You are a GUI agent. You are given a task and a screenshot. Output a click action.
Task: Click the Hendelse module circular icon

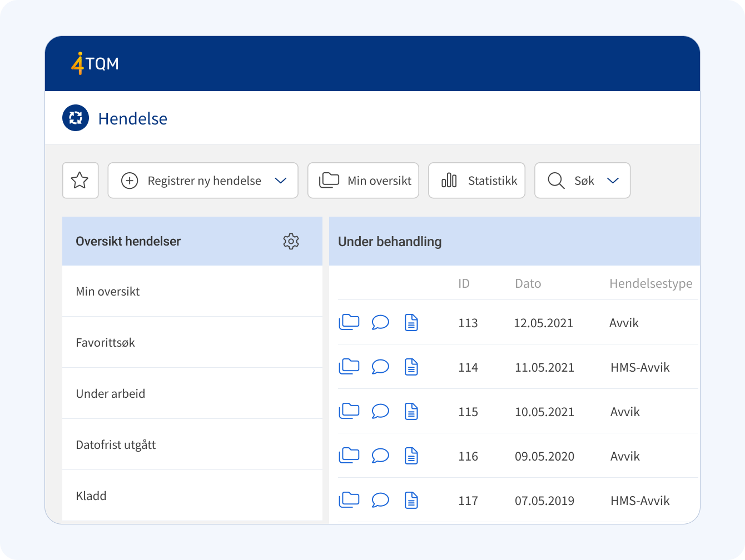76,118
